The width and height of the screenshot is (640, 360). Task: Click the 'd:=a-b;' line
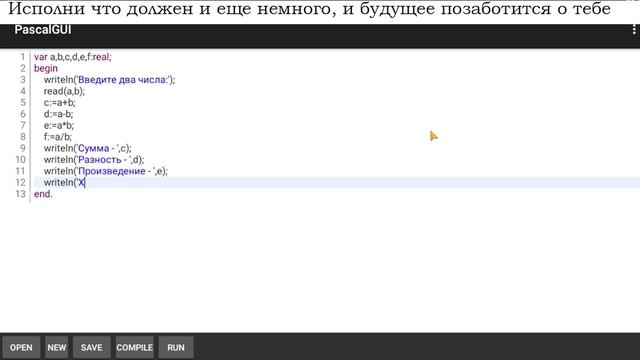(x=58, y=114)
